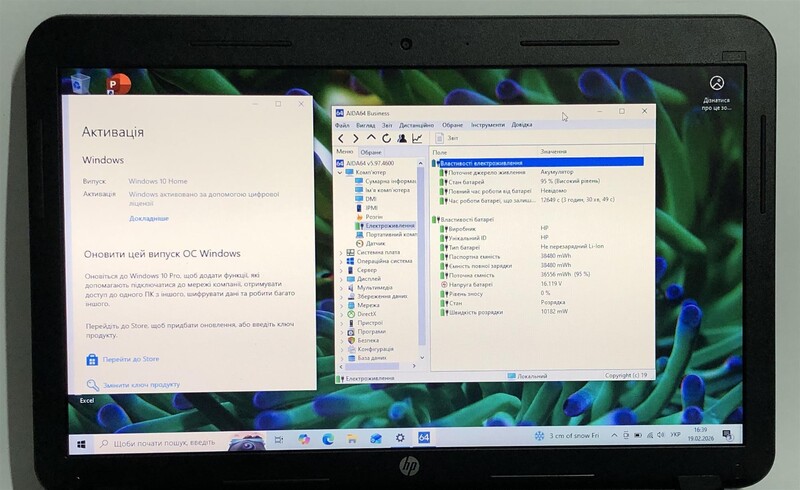Screen dimensions: 800x490
Task: Go forward with AIDA64's right arrow icon
Action: tap(356, 138)
